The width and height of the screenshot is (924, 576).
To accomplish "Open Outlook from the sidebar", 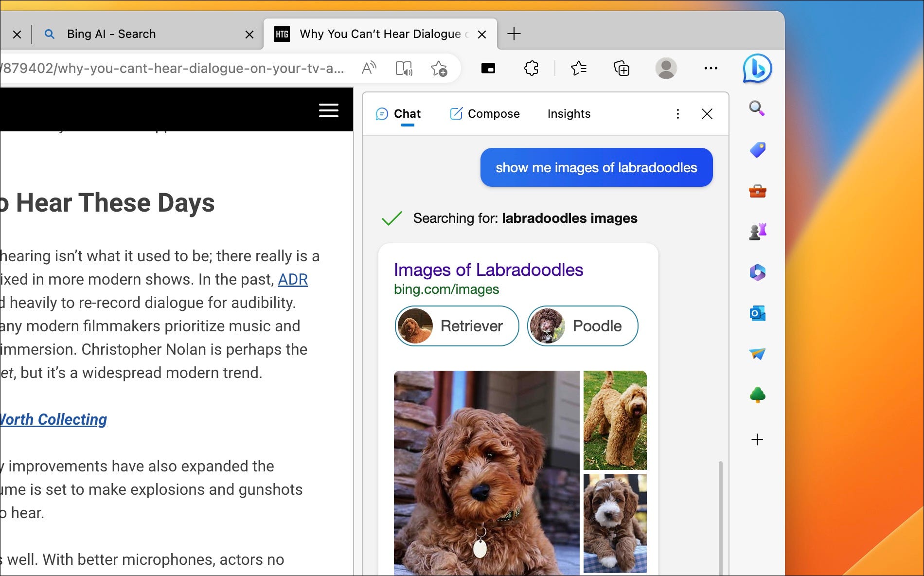I will click(x=757, y=313).
